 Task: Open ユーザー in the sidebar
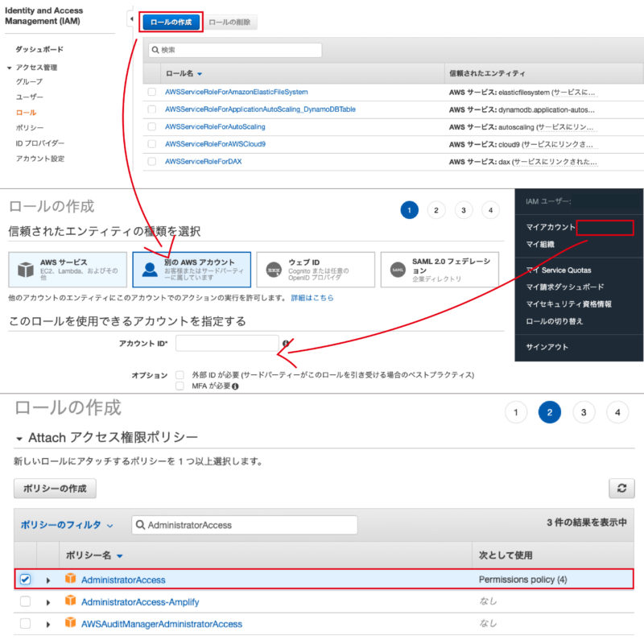click(29, 97)
